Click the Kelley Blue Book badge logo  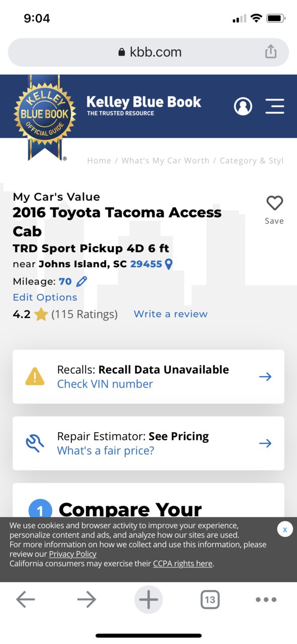click(45, 117)
